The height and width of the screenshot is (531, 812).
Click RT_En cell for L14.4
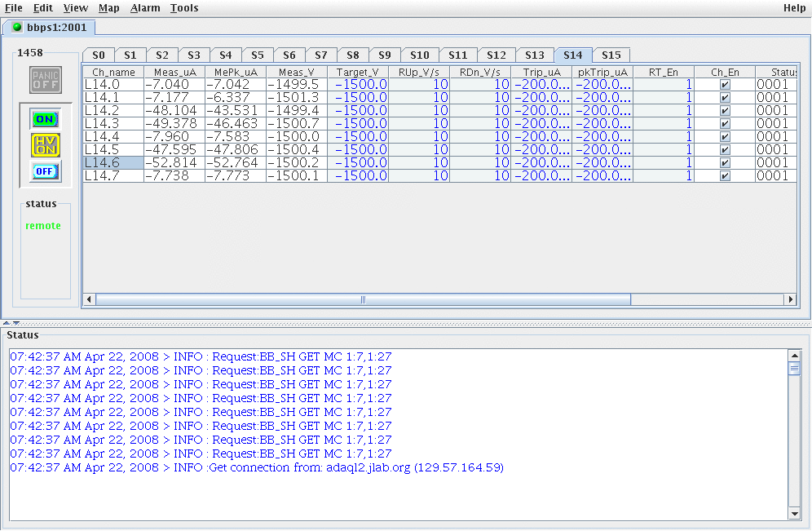coord(664,137)
